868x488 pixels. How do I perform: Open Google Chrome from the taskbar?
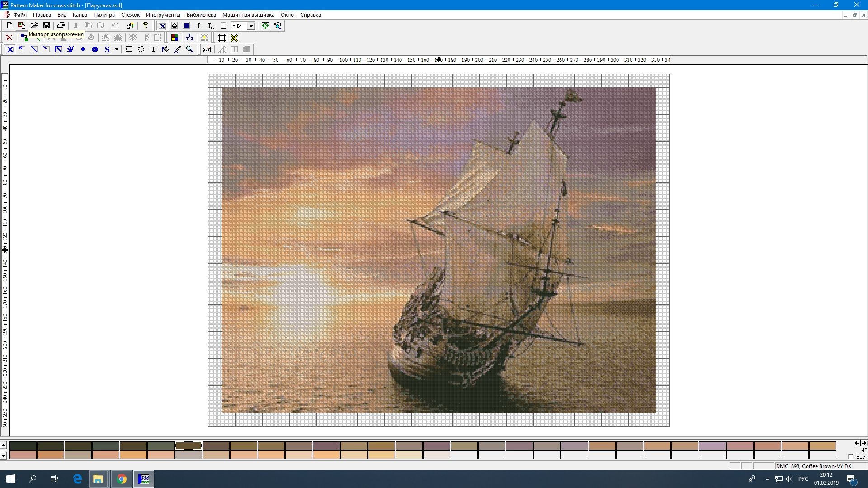pyautogui.click(x=121, y=479)
